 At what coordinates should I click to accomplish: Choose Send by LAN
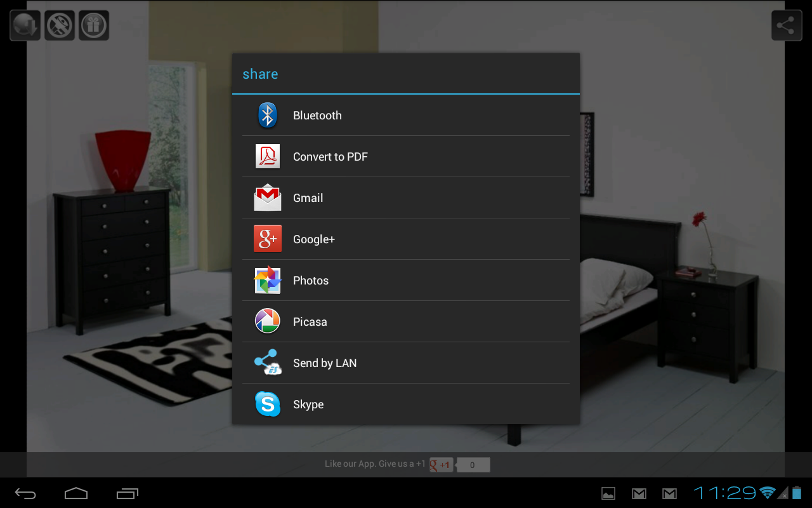point(406,363)
